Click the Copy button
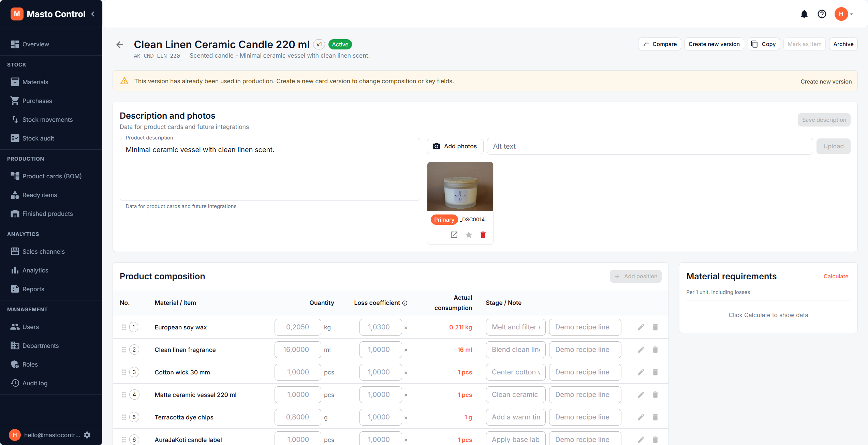 coord(764,44)
